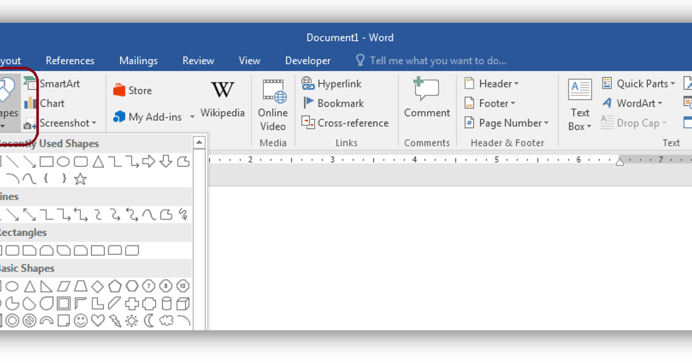Insert a SmartArt graphic
Image resolution: width=692 pixels, height=363 pixels.
52,83
